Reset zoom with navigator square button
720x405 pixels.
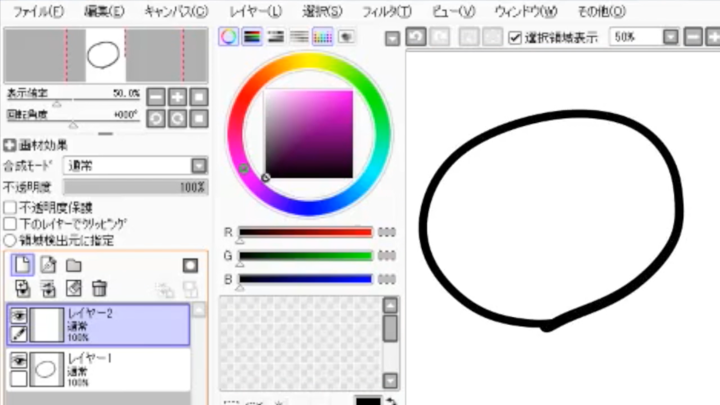(199, 97)
